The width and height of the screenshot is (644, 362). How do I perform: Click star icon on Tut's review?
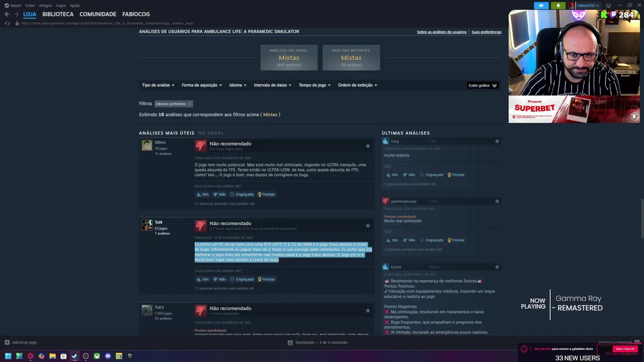368,311
